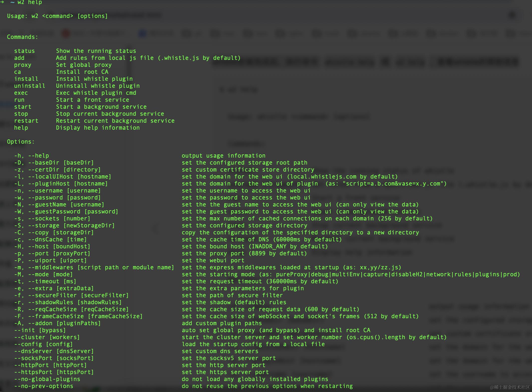Viewport: 532px width, 392px height.
Task: Click the '--cluster [workers]' option
Action: point(47,337)
